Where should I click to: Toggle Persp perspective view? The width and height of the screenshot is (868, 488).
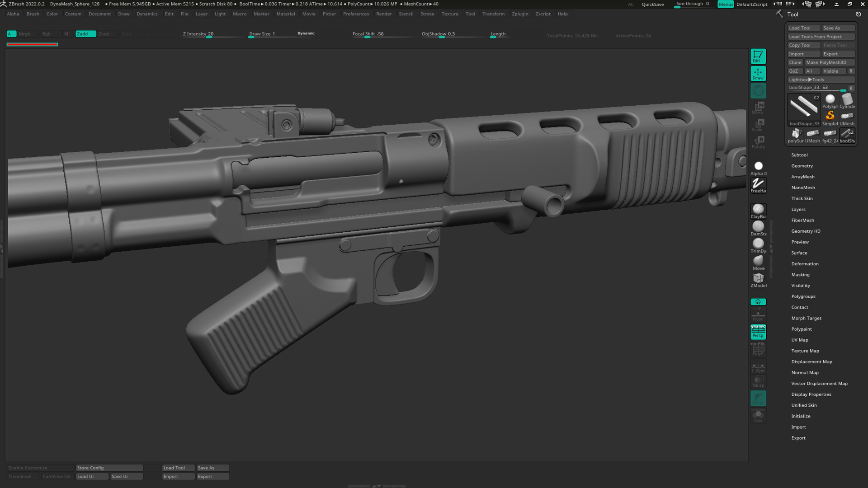(758, 332)
